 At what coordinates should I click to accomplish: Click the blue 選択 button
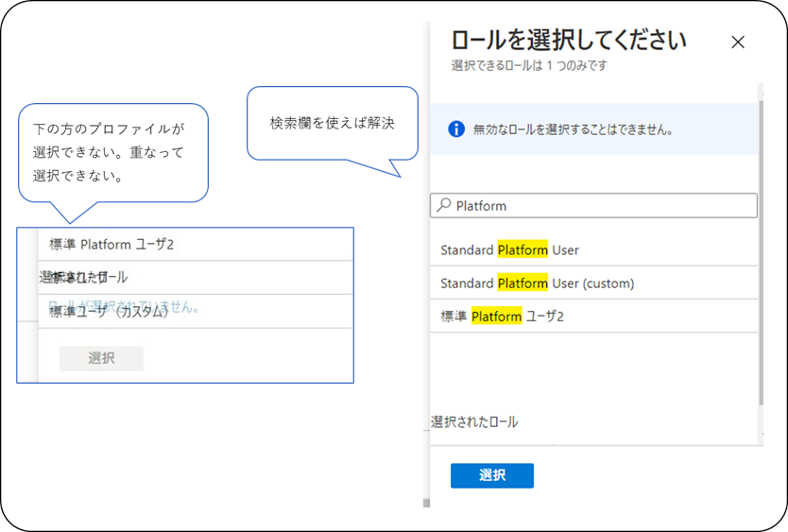coord(492,475)
